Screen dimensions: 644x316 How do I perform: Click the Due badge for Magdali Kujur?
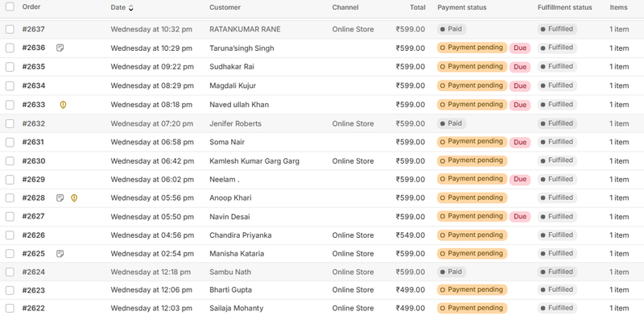[x=520, y=85]
